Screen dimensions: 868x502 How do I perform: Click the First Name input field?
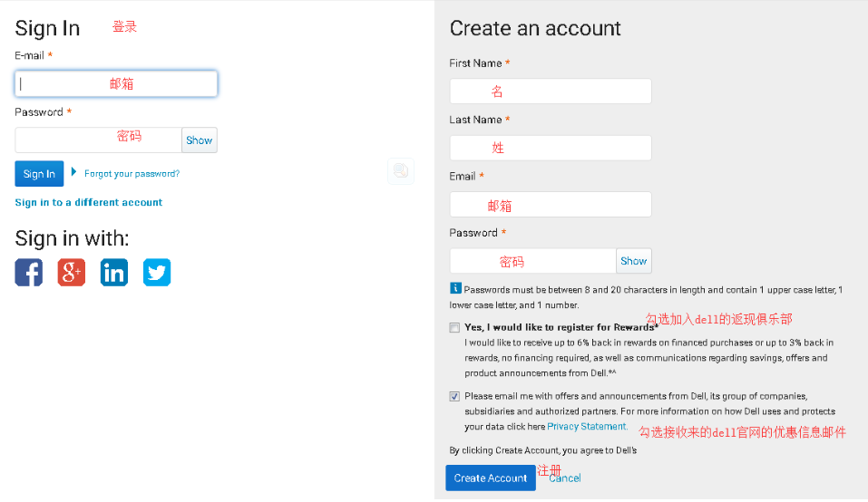pos(551,92)
